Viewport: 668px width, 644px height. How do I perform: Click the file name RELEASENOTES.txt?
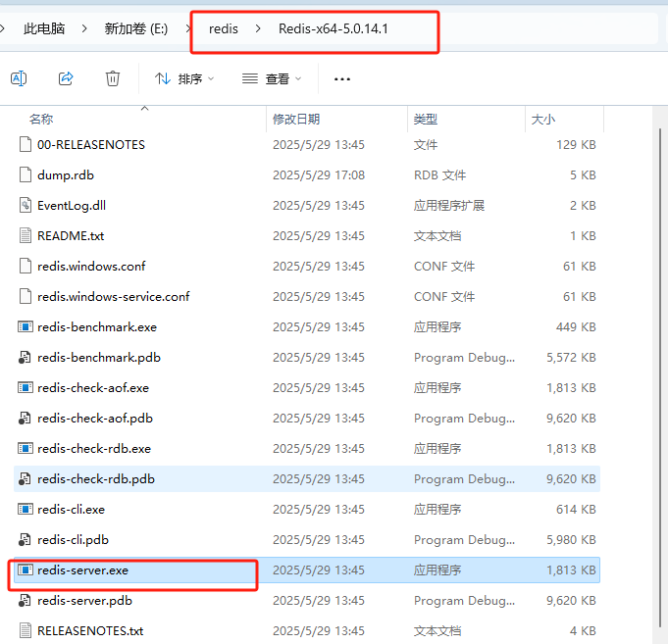90,631
